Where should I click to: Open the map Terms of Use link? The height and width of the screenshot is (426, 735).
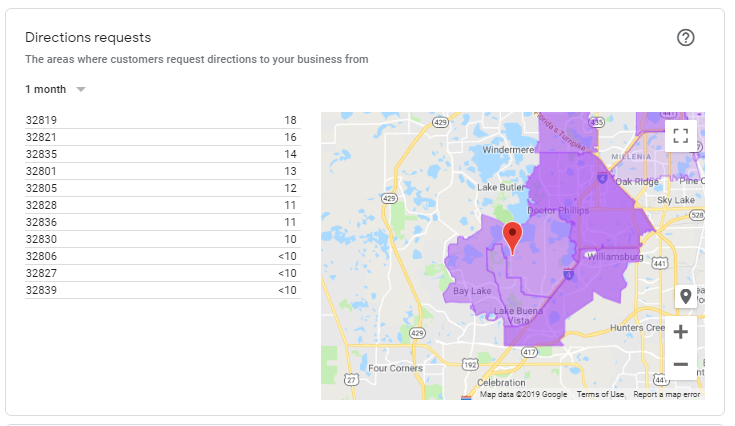click(x=601, y=394)
